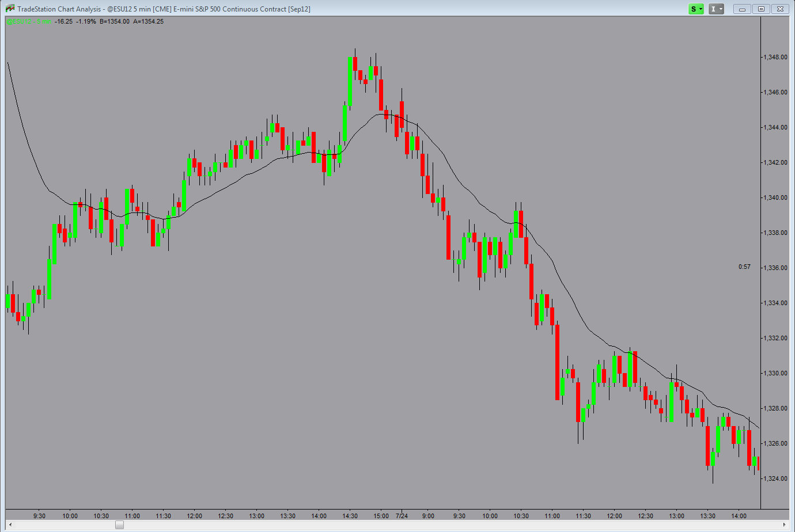Click the 1,340.00 price axis label

(x=775, y=197)
